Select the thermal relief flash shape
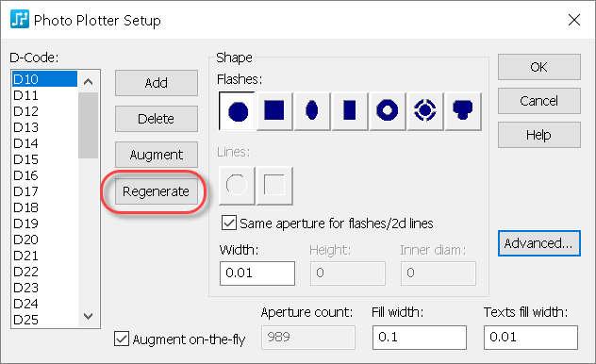 pos(424,111)
